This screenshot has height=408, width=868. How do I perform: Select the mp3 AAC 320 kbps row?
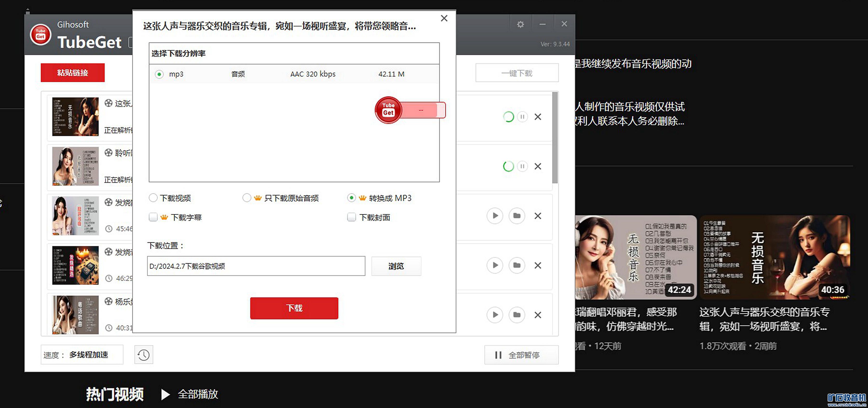[x=159, y=74]
